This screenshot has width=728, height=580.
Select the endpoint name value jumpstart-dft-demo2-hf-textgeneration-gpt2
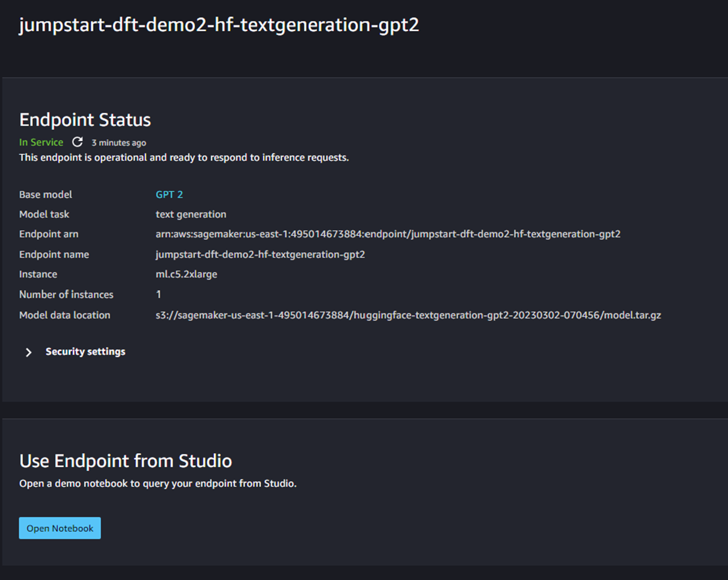[260, 254]
